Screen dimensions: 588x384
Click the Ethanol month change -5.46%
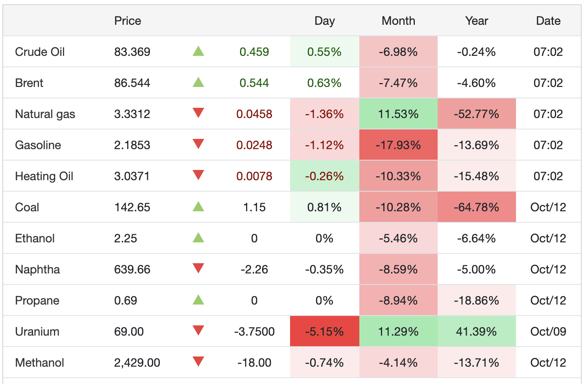(398, 238)
